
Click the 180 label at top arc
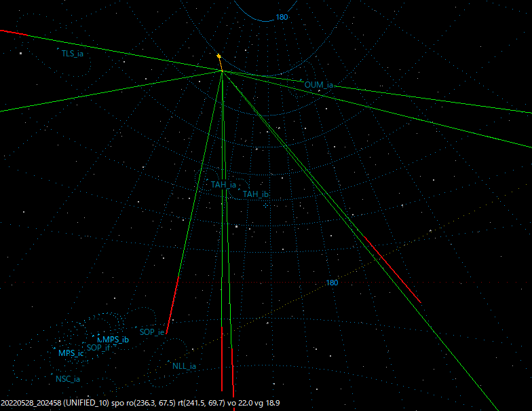tap(282, 17)
